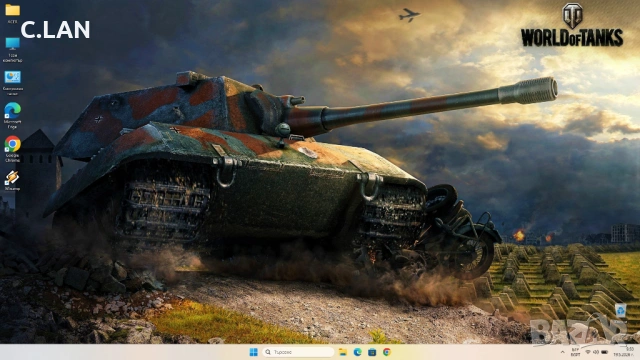The height and width of the screenshot is (360, 640).
Task: Open the taskbar clock and date
Action: click(x=624, y=352)
